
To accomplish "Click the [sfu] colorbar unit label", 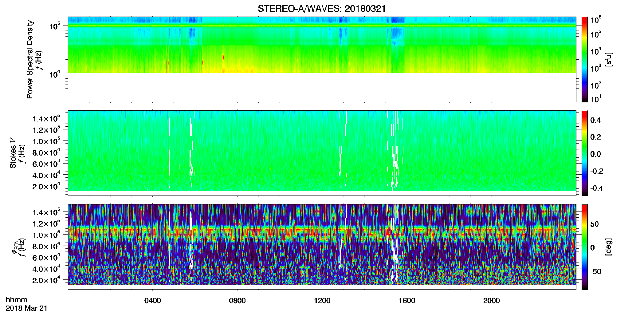I will [609, 59].
